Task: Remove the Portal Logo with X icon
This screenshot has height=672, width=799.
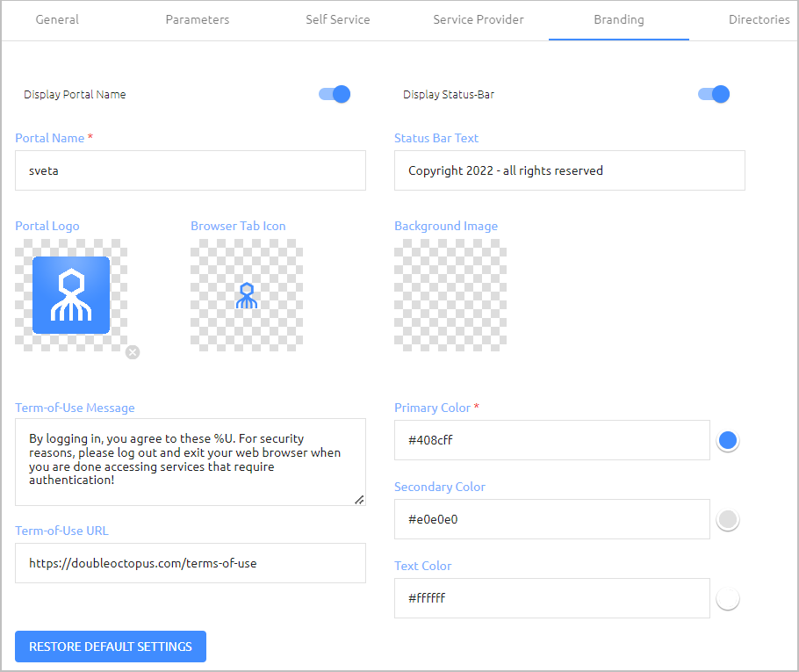Action: (133, 352)
